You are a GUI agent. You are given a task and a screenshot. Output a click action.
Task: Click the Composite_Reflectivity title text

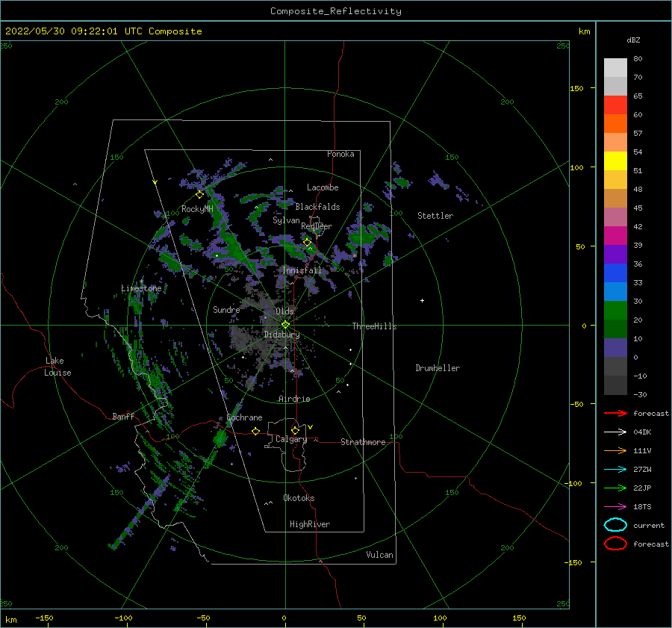[x=336, y=11]
